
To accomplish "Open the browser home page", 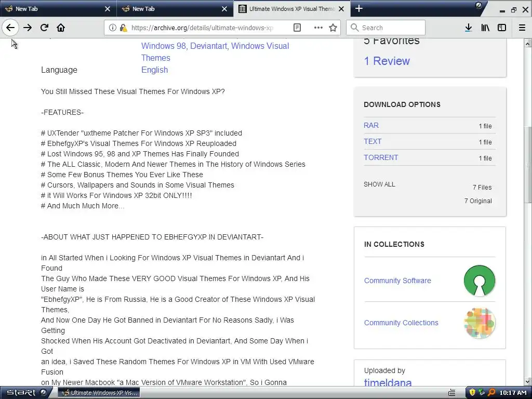I will pos(61,28).
